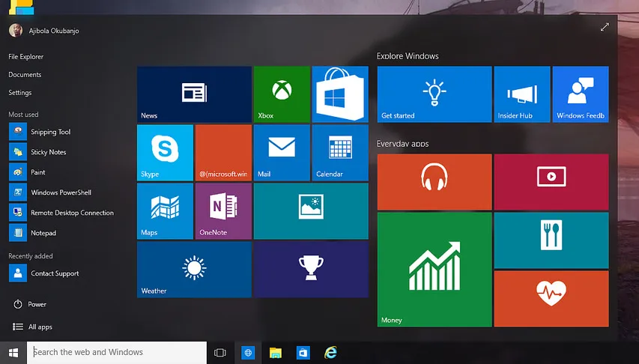
Task: Open Remote Desktop Connection
Action: pyautogui.click(x=61, y=213)
